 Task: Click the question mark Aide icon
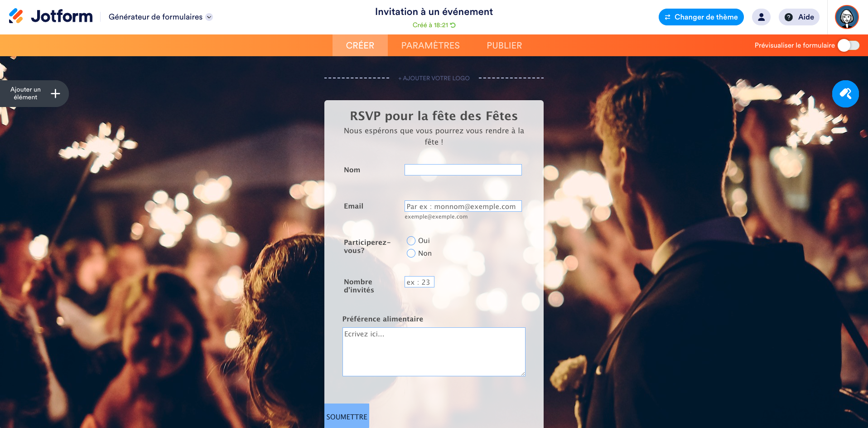pyautogui.click(x=789, y=17)
